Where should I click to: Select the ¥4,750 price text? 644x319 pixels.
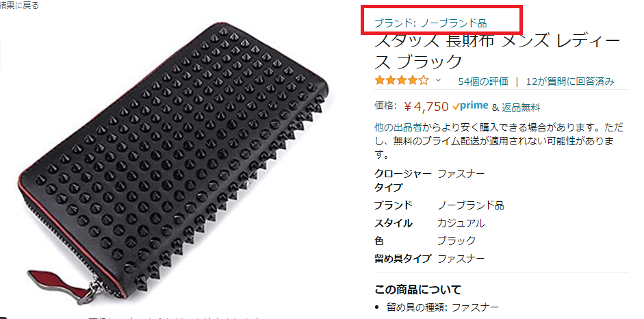pyautogui.click(x=426, y=107)
